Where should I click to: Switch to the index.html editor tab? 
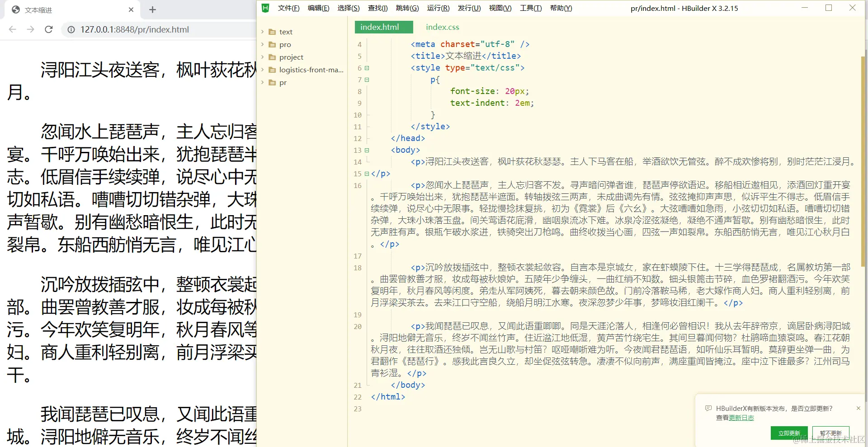click(384, 27)
